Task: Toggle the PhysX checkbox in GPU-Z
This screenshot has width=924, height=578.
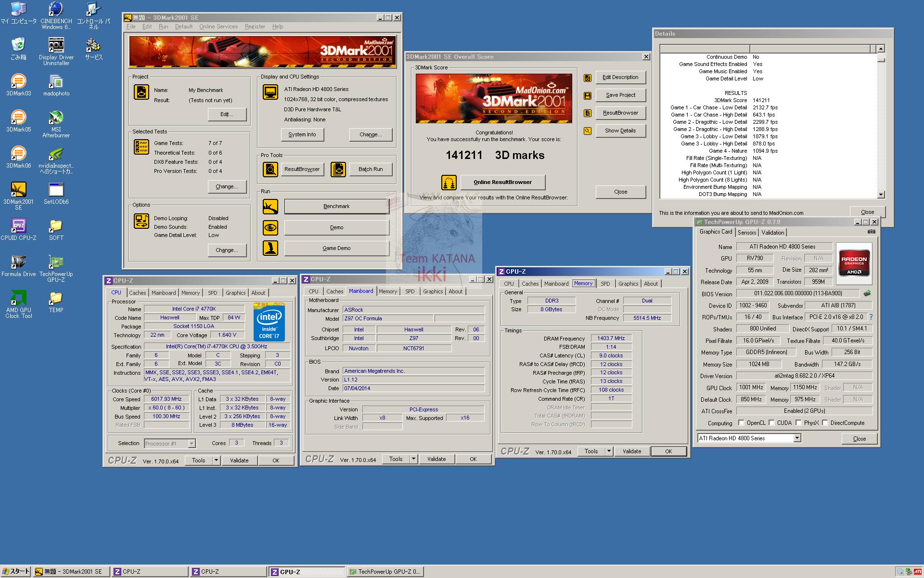Action: pyautogui.click(x=798, y=423)
